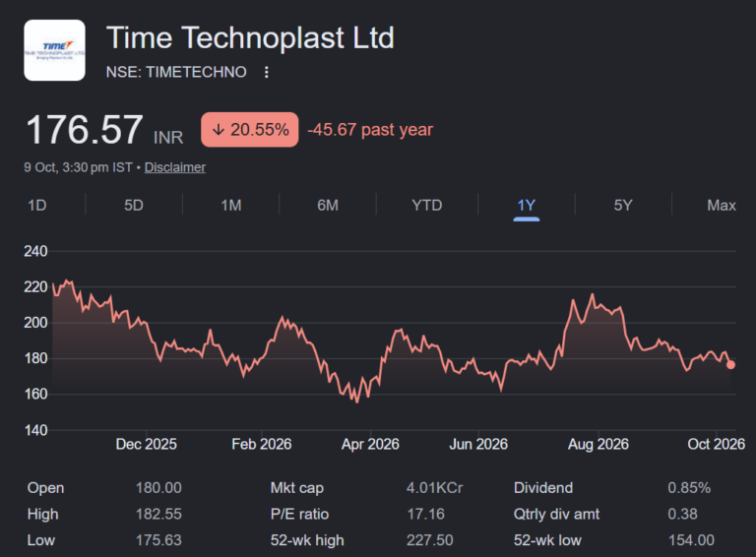
Task: Click the Jun 2026 axis label
Action: pos(478,444)
